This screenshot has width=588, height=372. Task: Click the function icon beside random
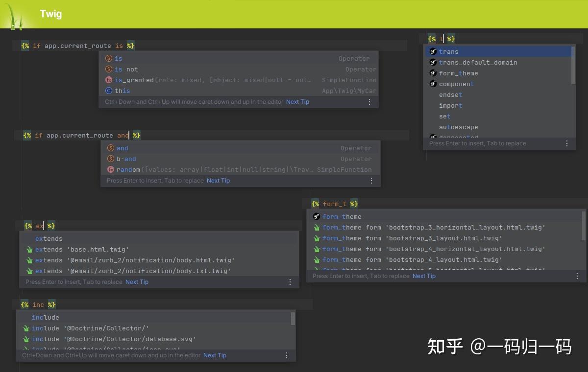point(111,169)
